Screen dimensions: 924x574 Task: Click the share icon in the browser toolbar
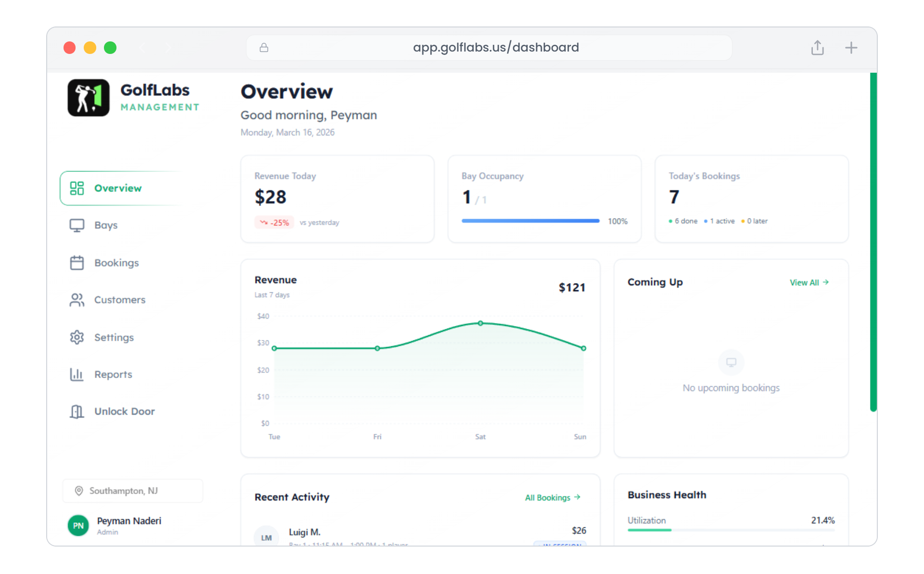[817, 47]
